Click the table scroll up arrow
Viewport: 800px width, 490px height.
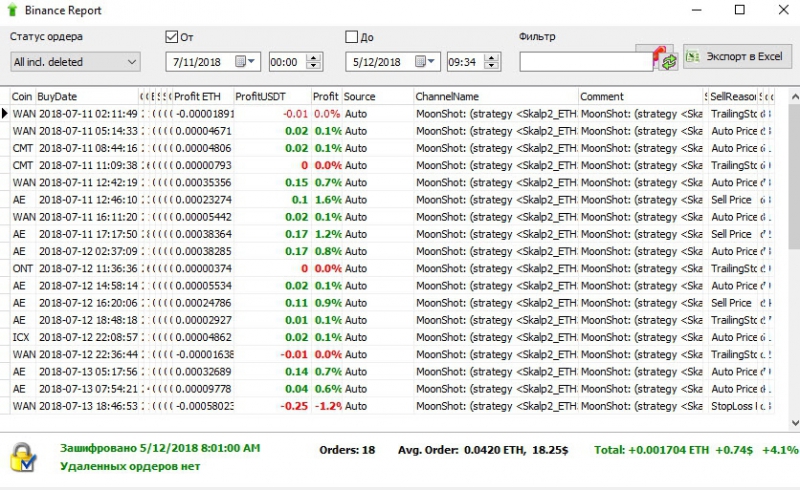coord(794,96)
